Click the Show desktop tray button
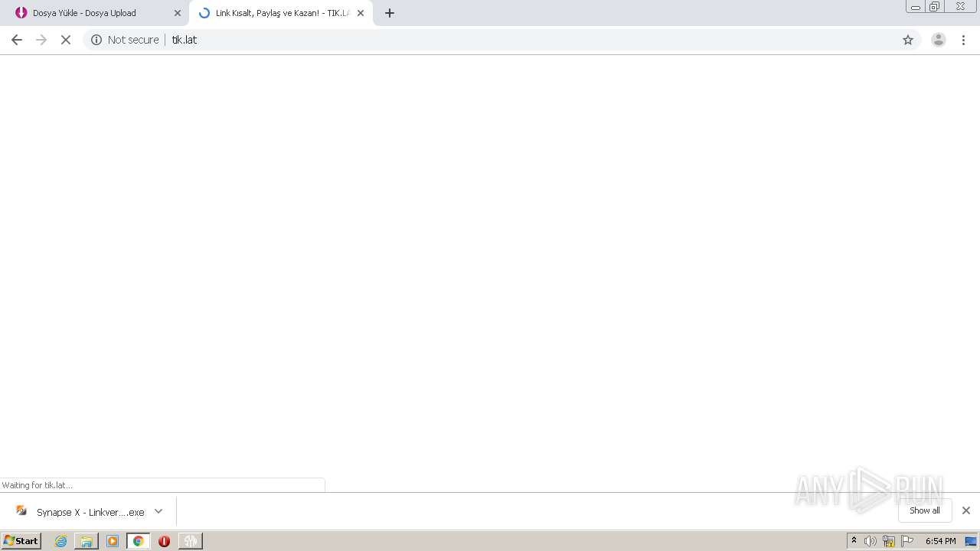Screen dimensions: 980x551 972,541
